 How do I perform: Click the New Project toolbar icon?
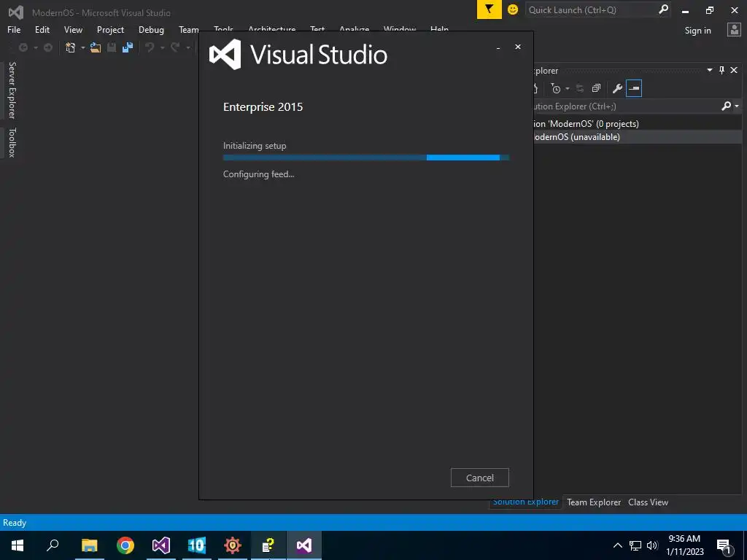coord(71,47)
